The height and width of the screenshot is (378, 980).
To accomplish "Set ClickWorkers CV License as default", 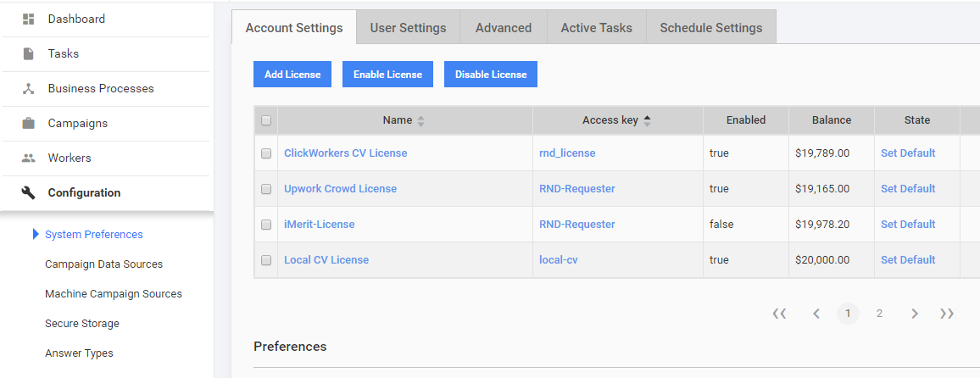I will [908, 153].
